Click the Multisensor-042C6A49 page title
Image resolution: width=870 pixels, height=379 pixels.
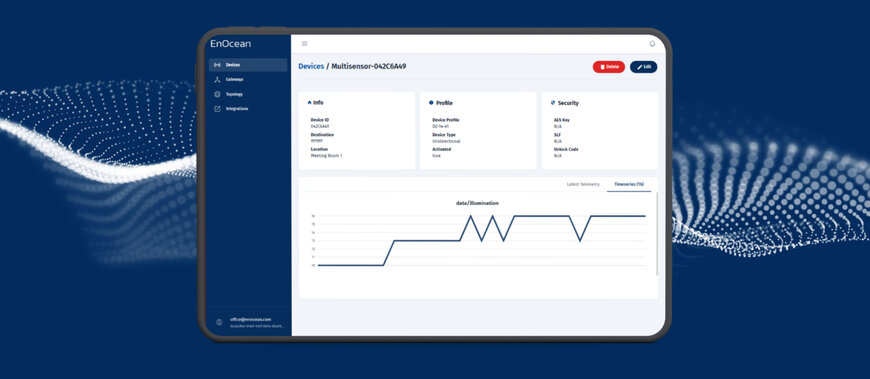click(x=368, y=67)
